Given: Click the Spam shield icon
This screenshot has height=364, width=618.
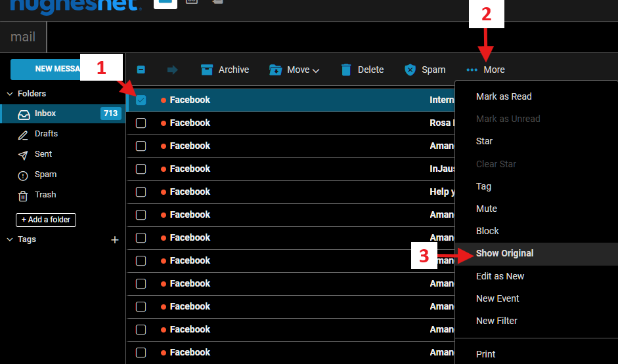Looking at the screenshot, I should click(410, 70).
